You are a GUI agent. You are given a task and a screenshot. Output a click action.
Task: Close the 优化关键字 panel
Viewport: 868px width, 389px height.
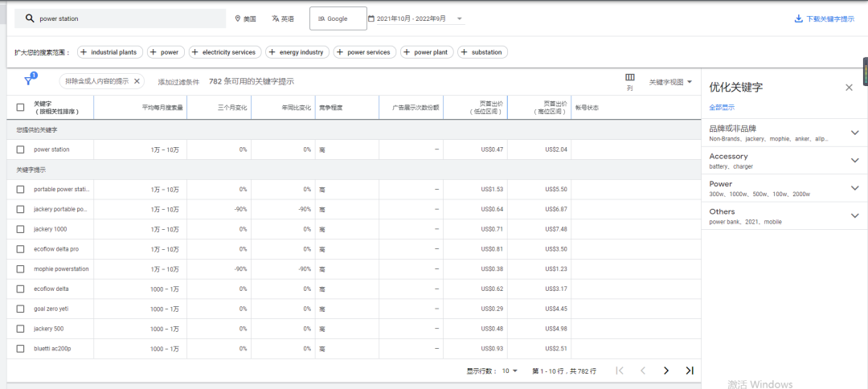coord(850,87)
